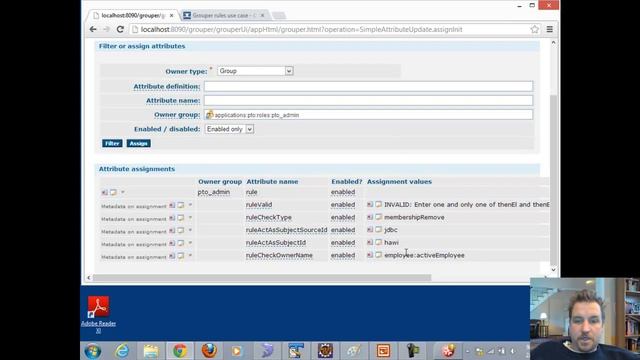The width and height of the screenshot is (640, 360).
Task: Open the Owner type dropdown
Action: tap(255, 71)
